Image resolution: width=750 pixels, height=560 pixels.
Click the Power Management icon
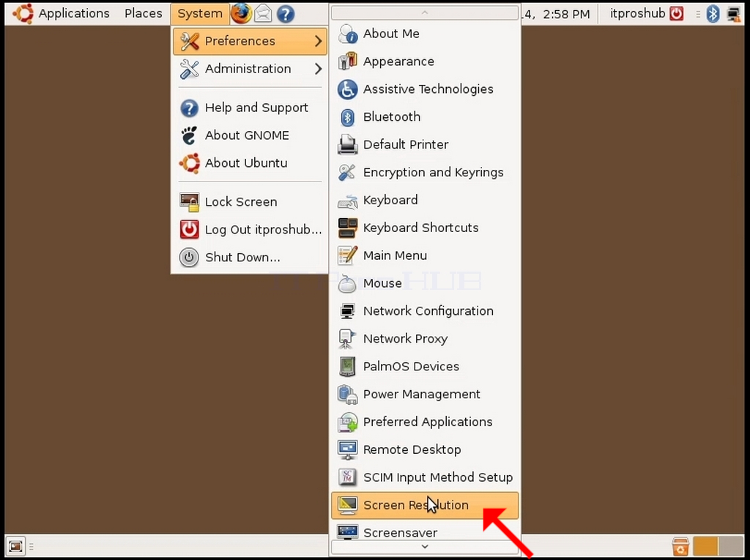(x=348, y=395)
